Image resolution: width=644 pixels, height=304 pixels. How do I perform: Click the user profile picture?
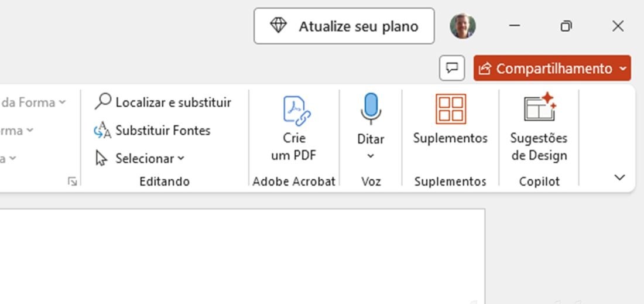(463, 26)
